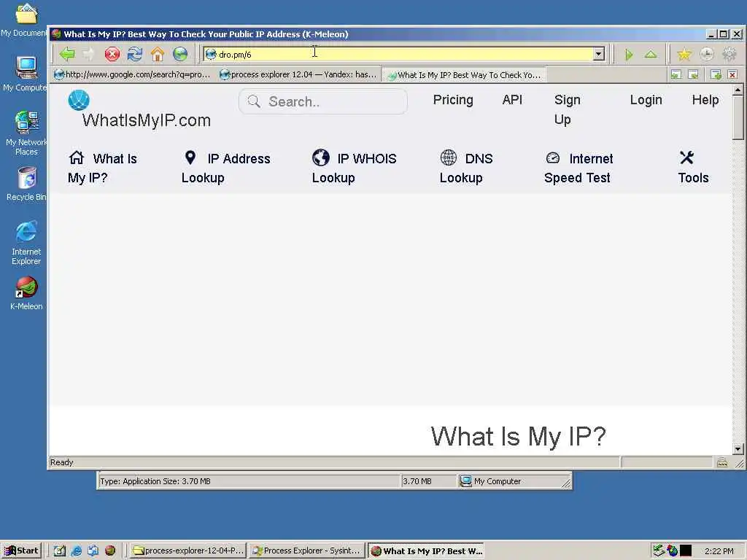Click the black tray icon beside the clock

686,551
